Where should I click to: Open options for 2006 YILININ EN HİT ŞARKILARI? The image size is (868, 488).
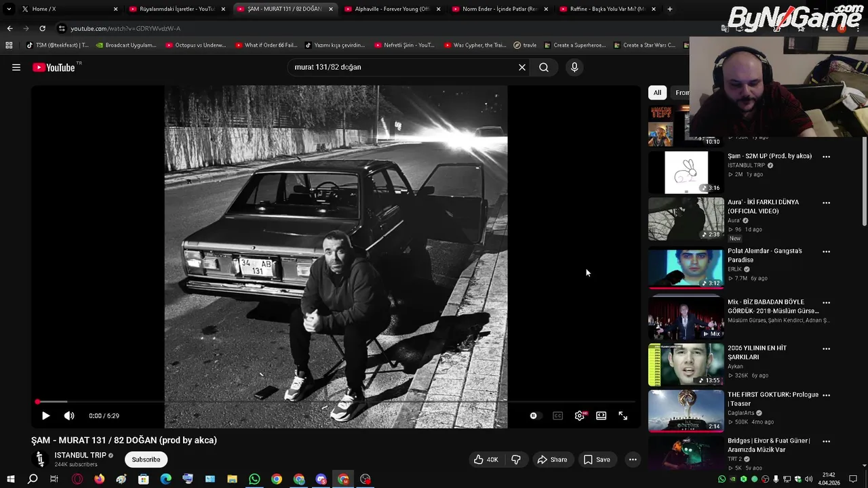[x=826, y=349]
